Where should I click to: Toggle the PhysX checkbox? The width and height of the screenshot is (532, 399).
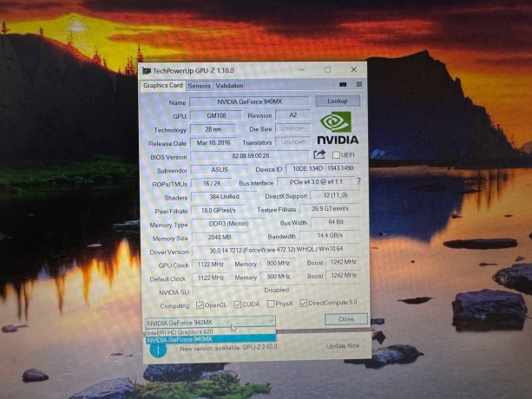pos(269,304)
